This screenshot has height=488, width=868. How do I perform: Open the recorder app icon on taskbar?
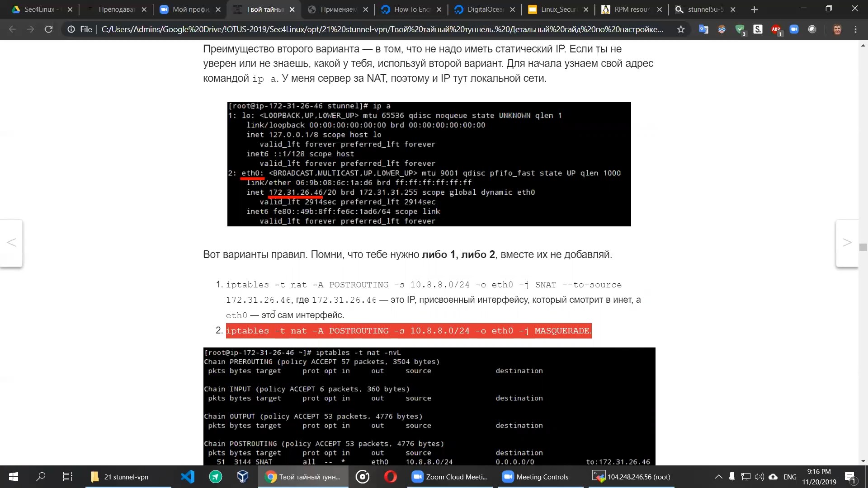(x=363, y=477)
